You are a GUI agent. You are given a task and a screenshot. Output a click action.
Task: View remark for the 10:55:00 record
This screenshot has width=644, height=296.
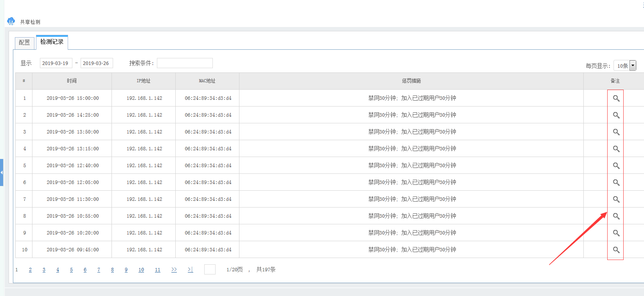point(616,216)
